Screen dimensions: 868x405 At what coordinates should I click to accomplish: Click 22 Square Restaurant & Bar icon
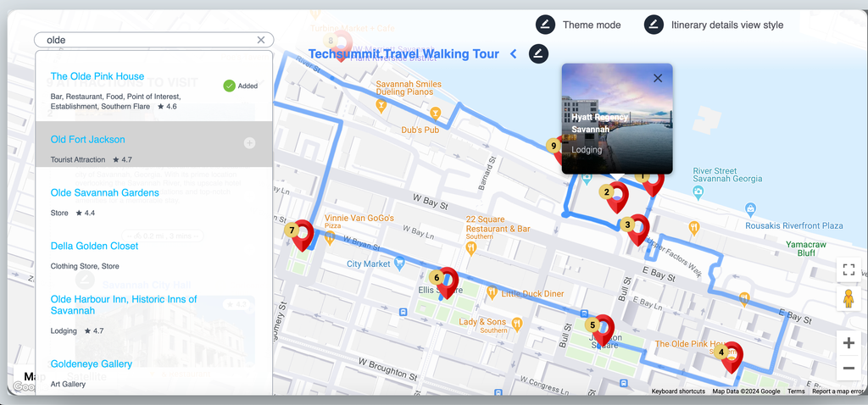pos(471,248)
